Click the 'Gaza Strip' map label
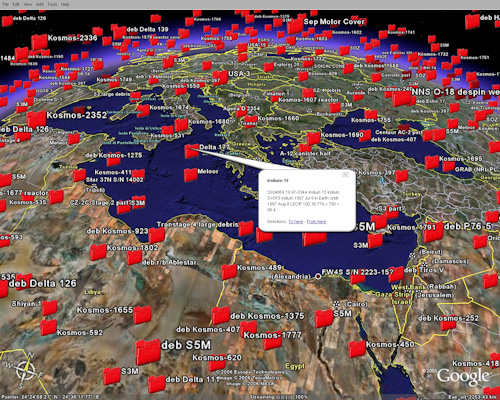 [392, 294]
